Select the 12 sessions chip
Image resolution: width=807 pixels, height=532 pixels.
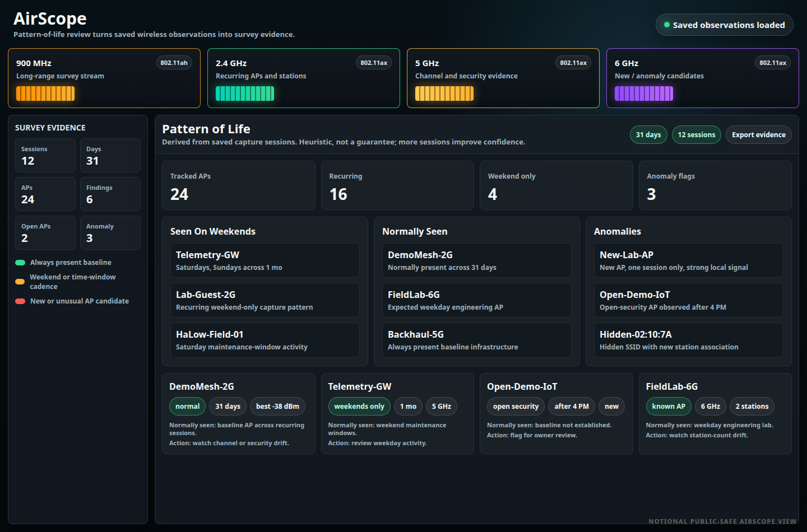[696, 135]
